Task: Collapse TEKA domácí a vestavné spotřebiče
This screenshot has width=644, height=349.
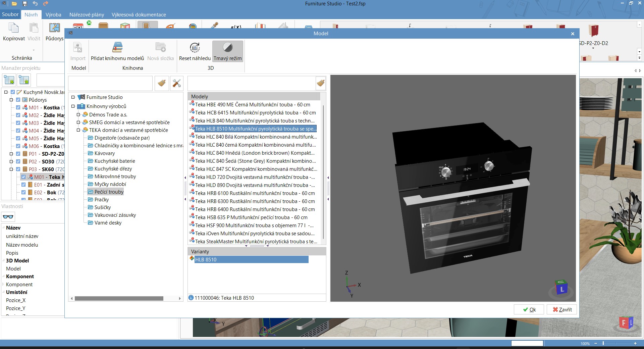Action: tap(78, 130)
